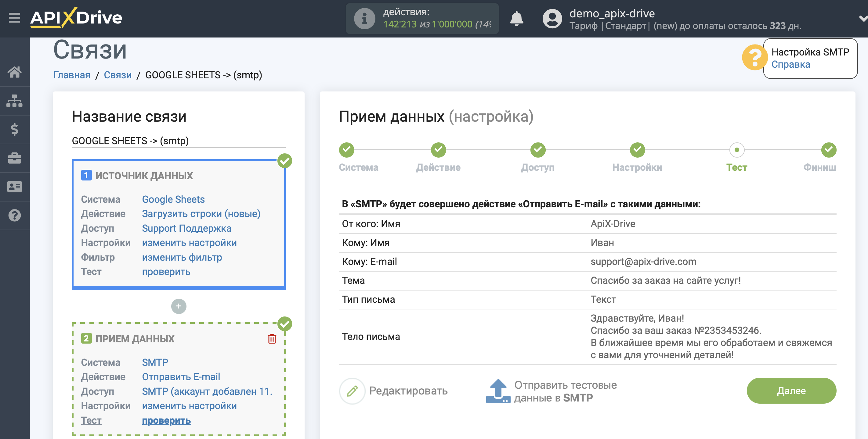Open Отправить E-mail action link
Screen dimensions: 868x439
click(181, 377)
